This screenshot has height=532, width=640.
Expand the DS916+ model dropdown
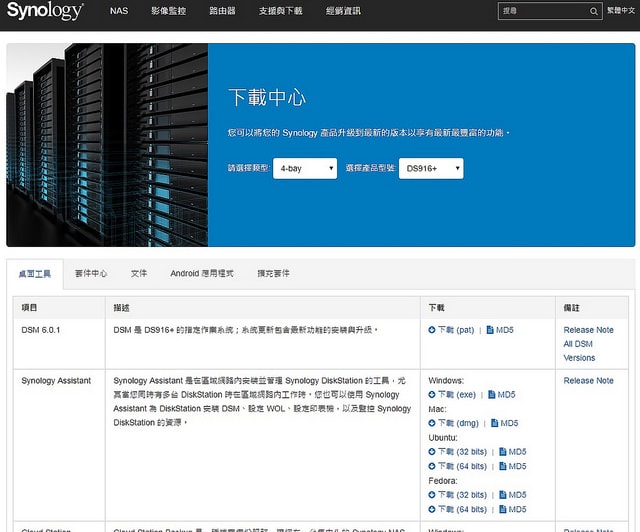(430, 169)
